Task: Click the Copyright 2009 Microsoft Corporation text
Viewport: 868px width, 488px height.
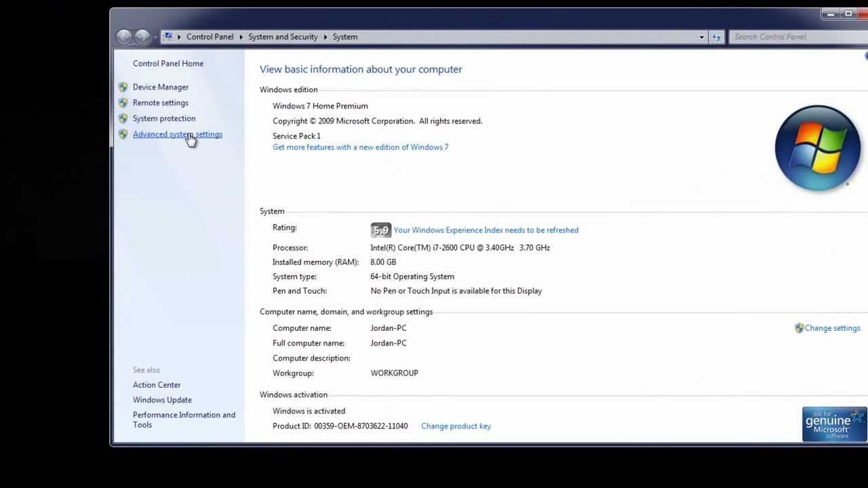Action: 378,121
